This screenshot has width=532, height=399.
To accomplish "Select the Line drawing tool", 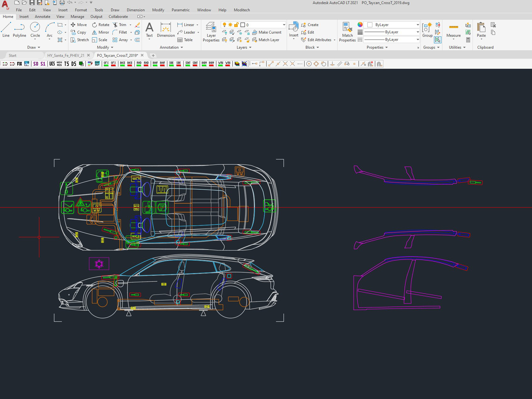I will (6, 30).
